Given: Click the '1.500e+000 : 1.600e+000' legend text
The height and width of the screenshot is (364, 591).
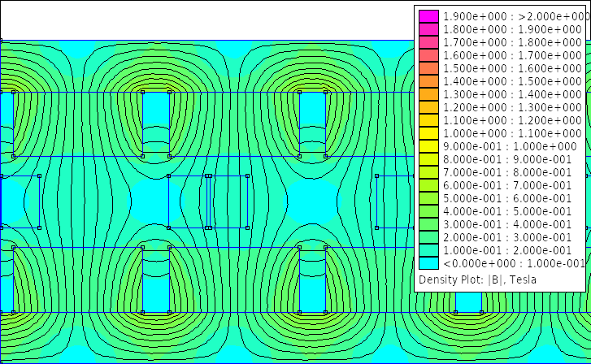Looking at the screenshot, I should (x=512, y=68).
